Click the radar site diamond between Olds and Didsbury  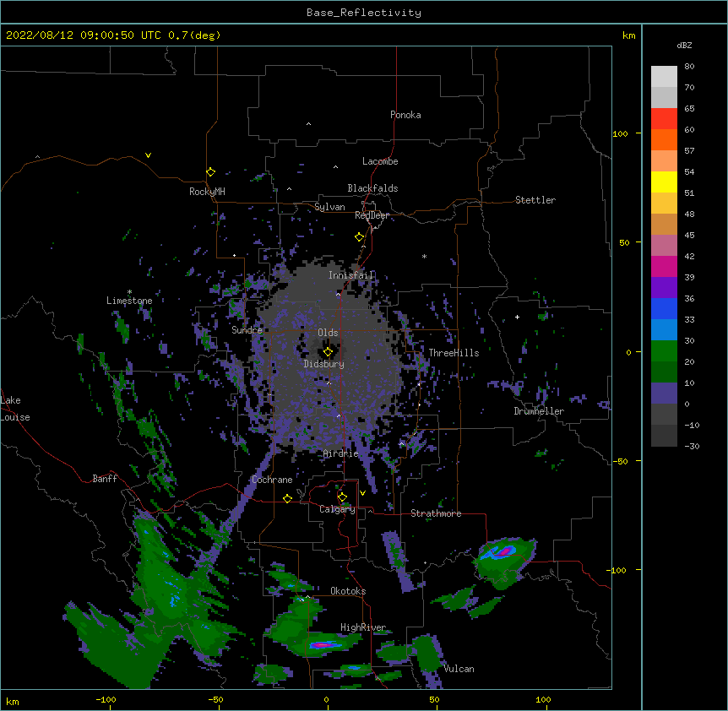pyautogui.click(x=328, y=352)
